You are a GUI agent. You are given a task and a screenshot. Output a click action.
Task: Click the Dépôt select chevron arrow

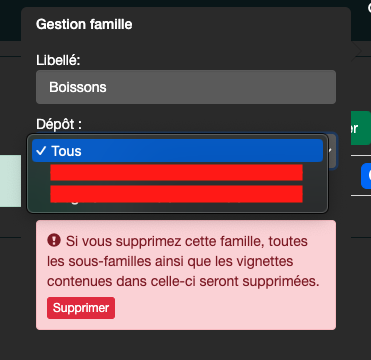[x=331, y=151]
